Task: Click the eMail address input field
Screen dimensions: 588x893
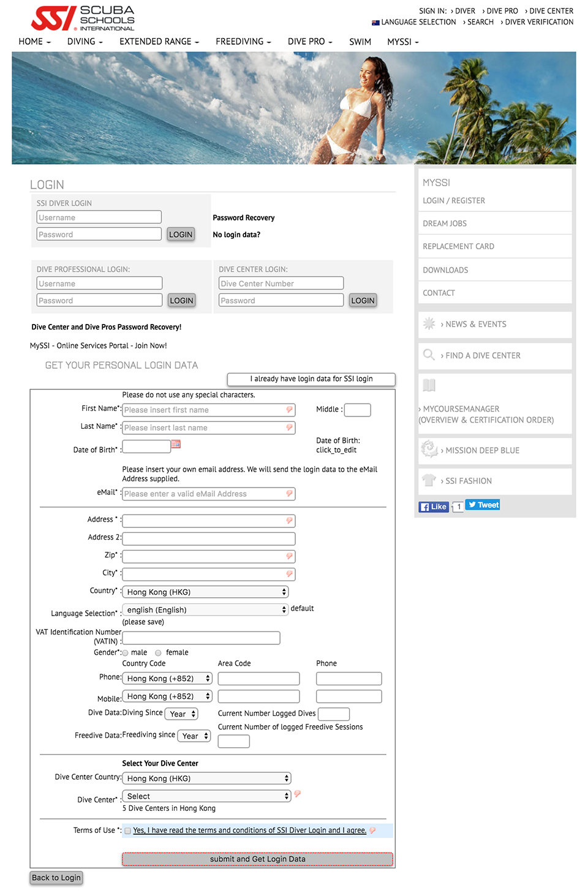Action: click(x=209, y=494)
